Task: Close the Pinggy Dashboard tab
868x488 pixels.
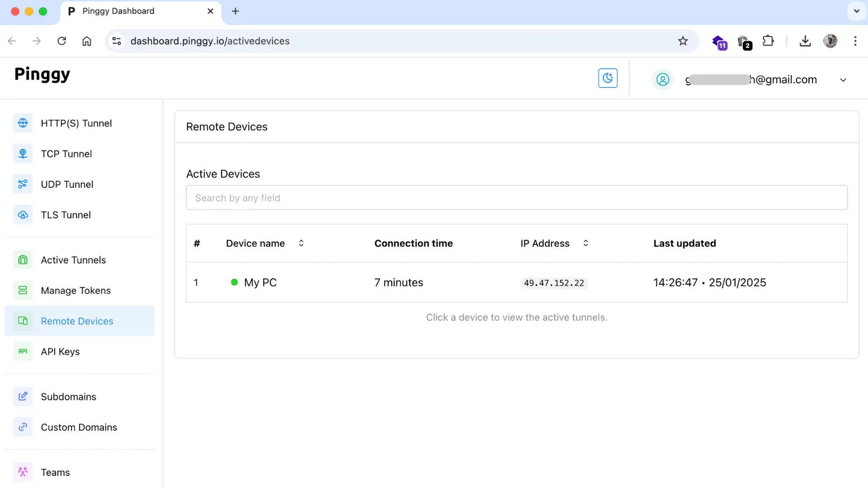Action: pyautogui.click(x=210, y=11)
